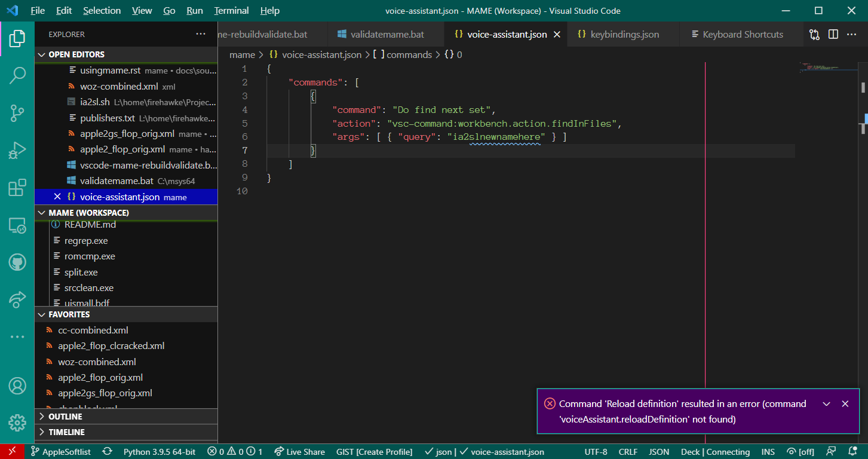Image resolution: width=868 pixels, height=459 pixels.
Task: Change the JSON language mode
Action: pyautogui.click(x=659, y=452)
